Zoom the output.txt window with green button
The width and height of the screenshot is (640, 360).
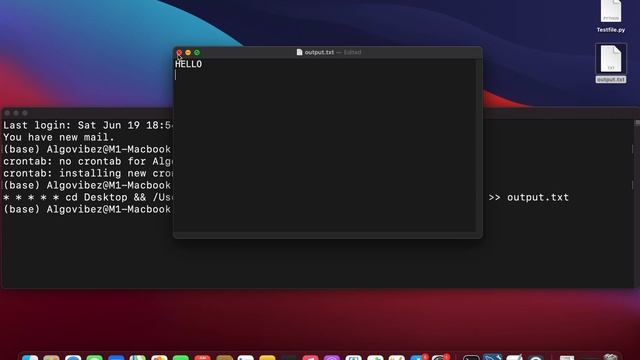[x=197, y=53]
